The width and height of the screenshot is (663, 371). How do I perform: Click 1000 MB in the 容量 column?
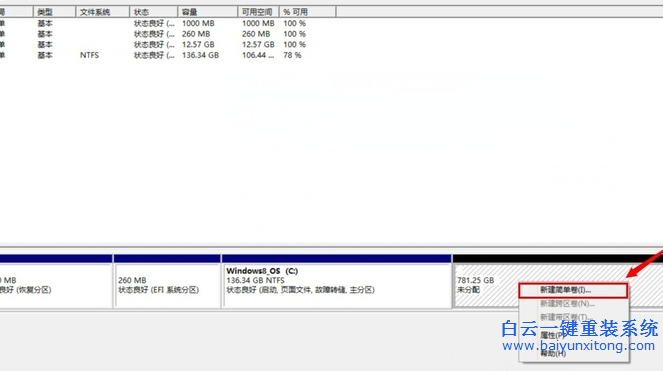pos(198,23)
